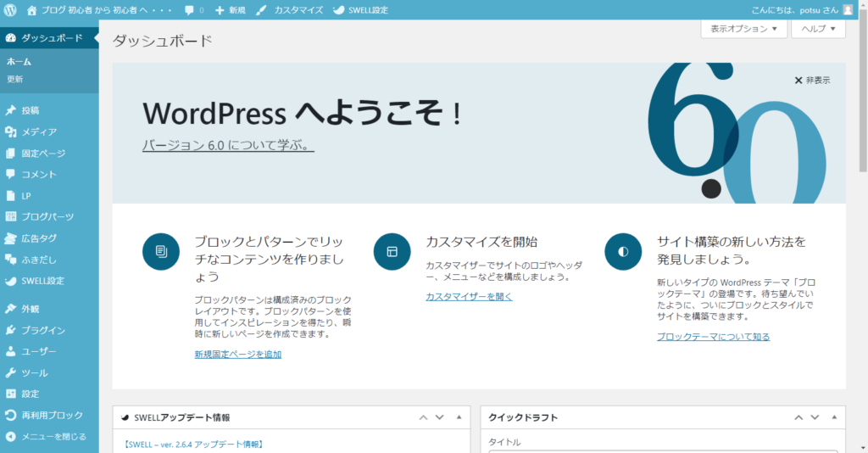Open the 投稿 (Posts) menu
The height and width of the screenshot is (453, 868).
point(30,110)
